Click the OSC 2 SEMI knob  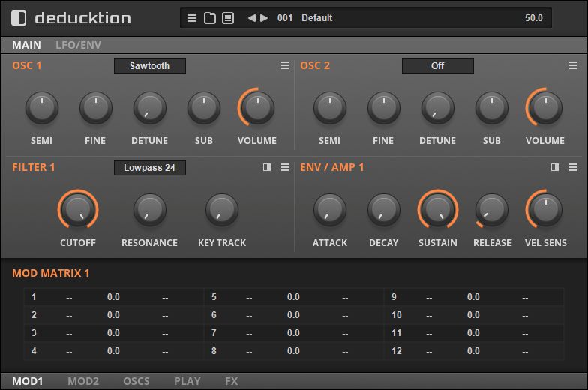coord(330,108)
